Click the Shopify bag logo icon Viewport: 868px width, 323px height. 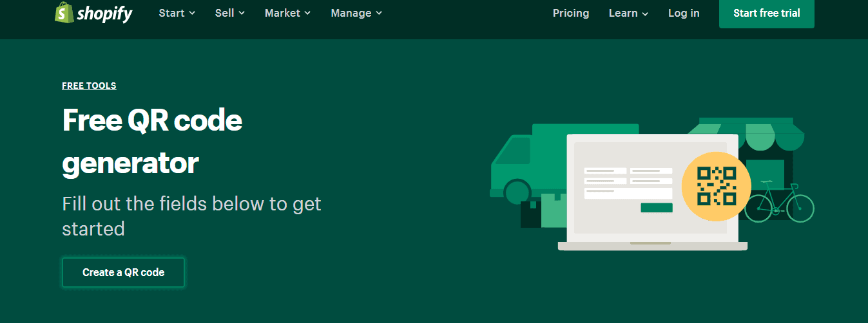pos(64,13)
